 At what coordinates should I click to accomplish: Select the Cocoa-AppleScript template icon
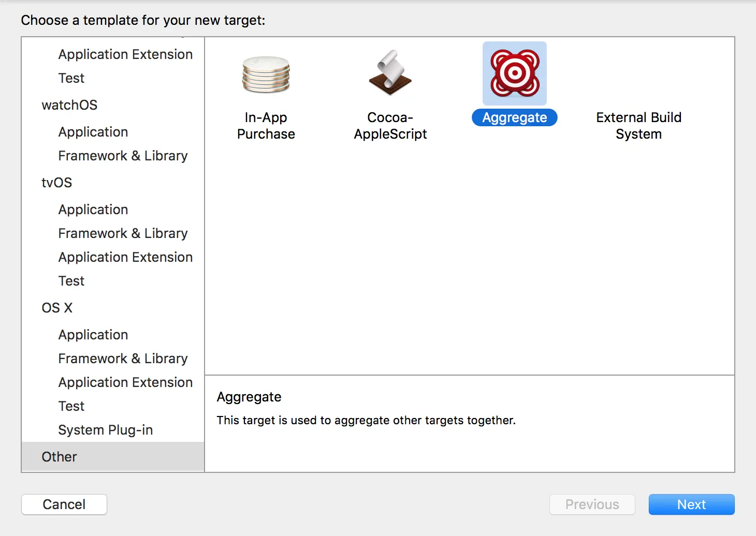(x=390, y=73)
